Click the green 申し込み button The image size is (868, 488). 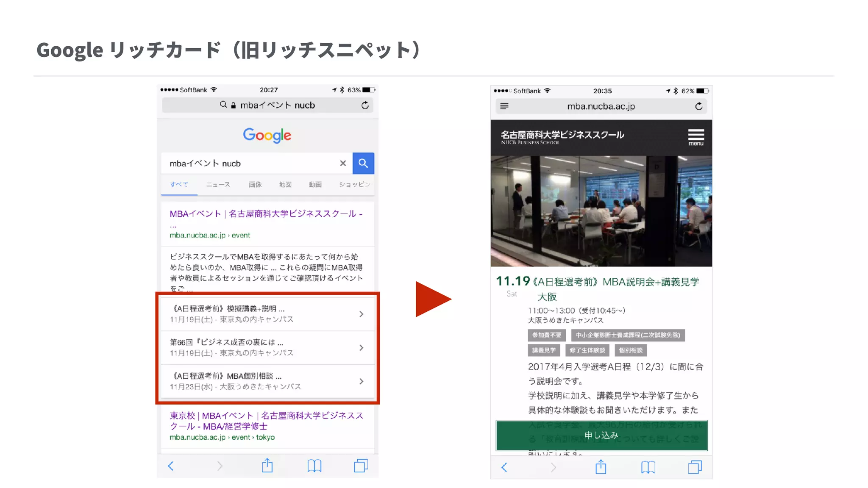coord(602,435)
